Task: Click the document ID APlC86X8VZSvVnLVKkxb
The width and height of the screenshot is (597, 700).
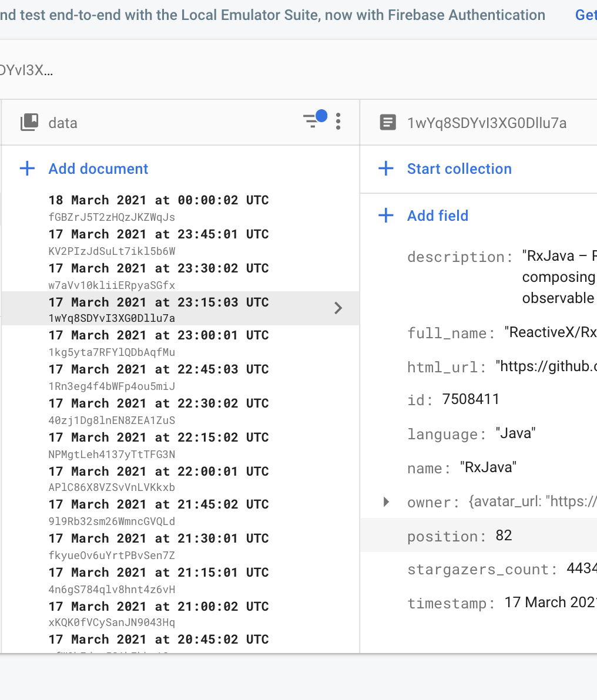Action: [112, 487]
